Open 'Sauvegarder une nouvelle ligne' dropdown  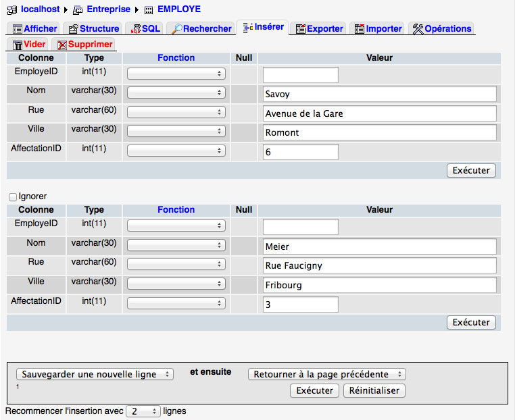tap(95, 374)
